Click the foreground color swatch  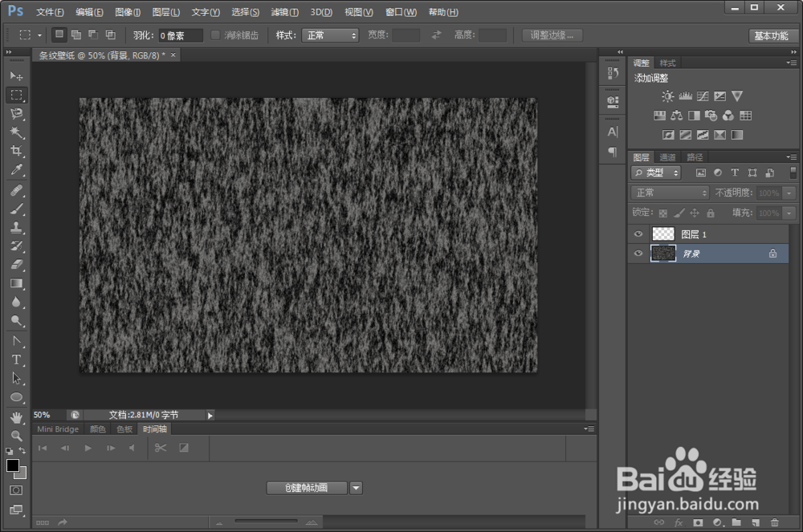tap(13, 465)
